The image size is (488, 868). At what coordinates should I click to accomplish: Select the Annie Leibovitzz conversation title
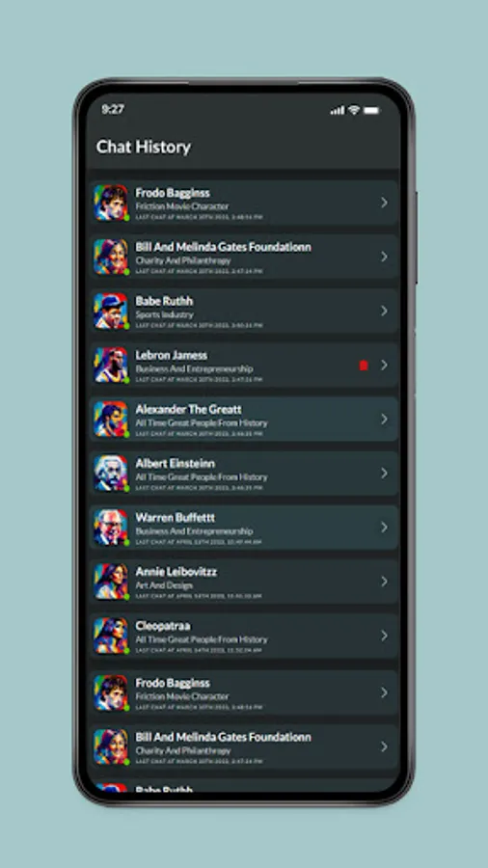176,572
